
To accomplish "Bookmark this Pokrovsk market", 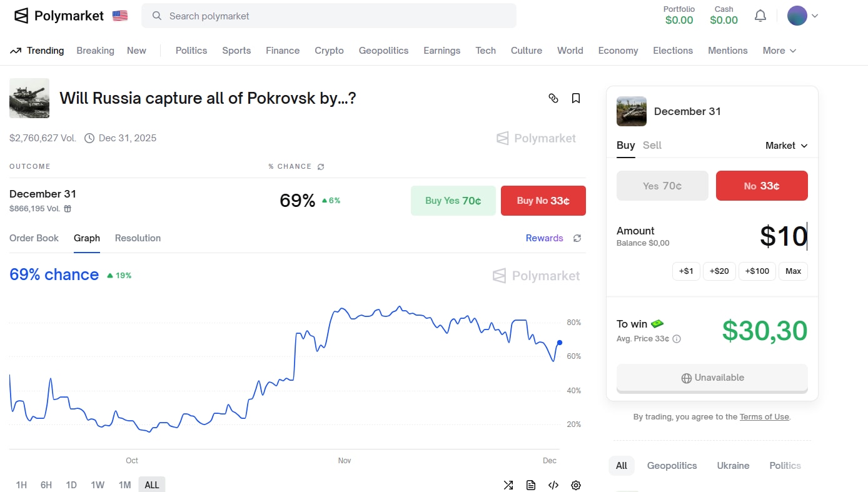I will [576, 98].
